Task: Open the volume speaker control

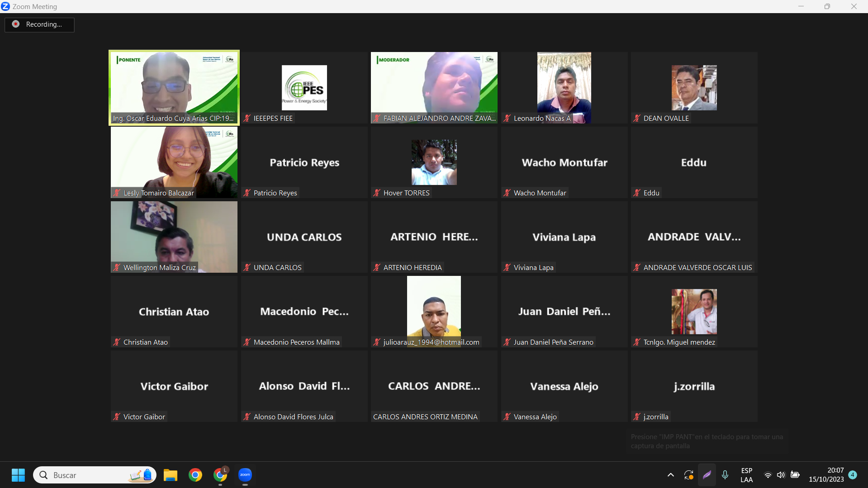Action: [781, 475]
